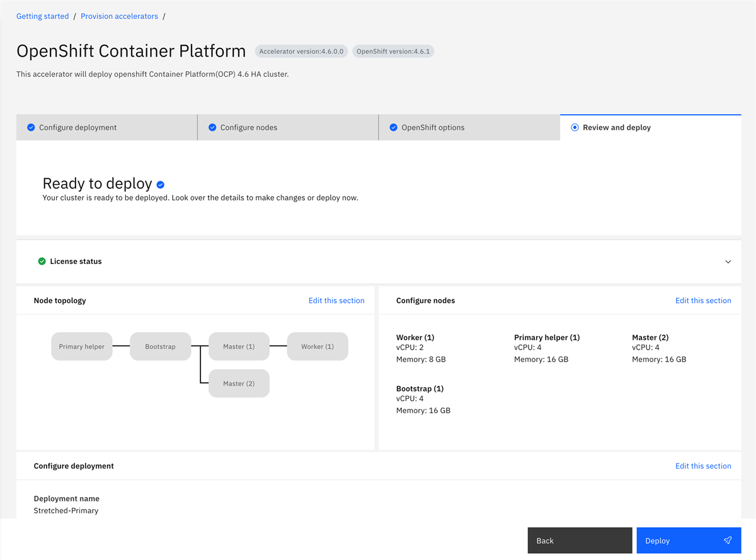Follow the Provision accelerators breadcrumb link
The image size is (756, 560).
click(x=119, y=16)
